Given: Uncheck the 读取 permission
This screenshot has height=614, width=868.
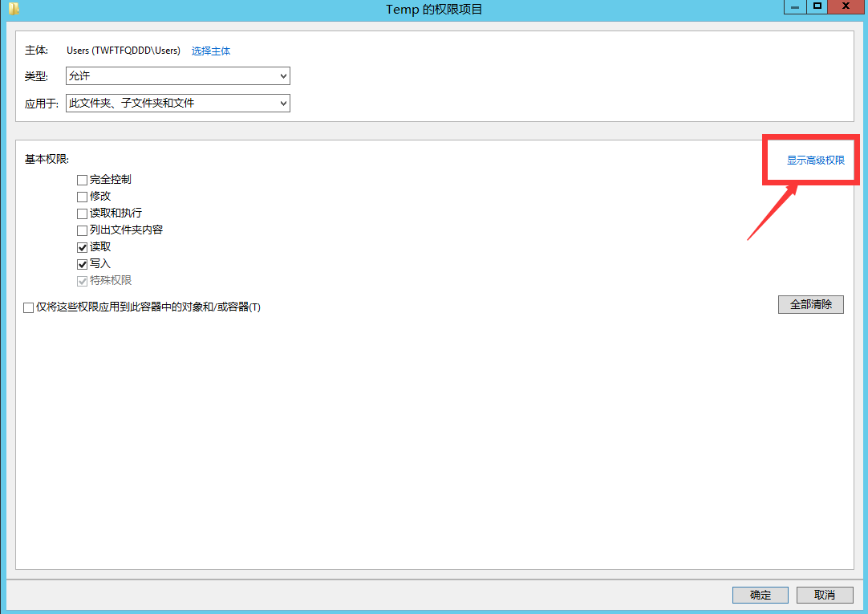Looking at the screenshot, I should (x=82, y=247).
